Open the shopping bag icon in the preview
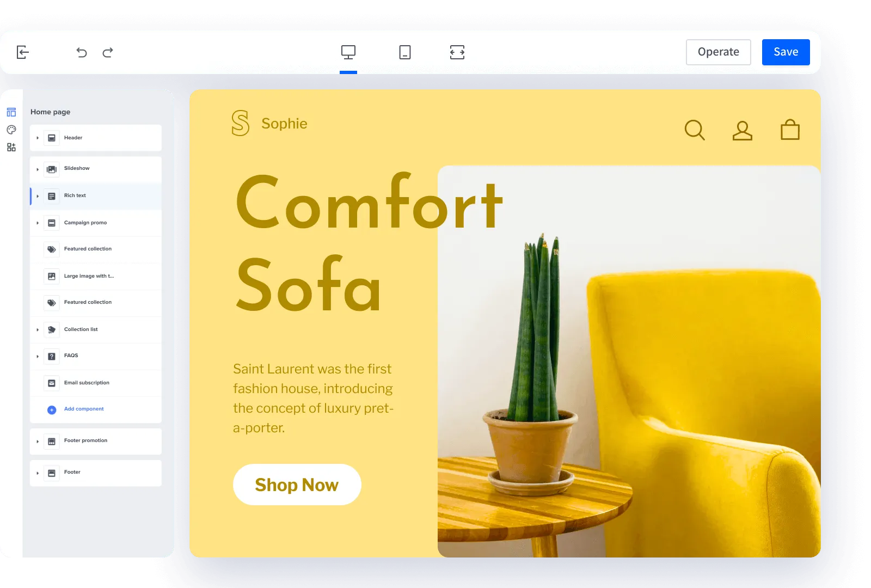Viewport: 871px width, 588px height. (x=790, y=130)
